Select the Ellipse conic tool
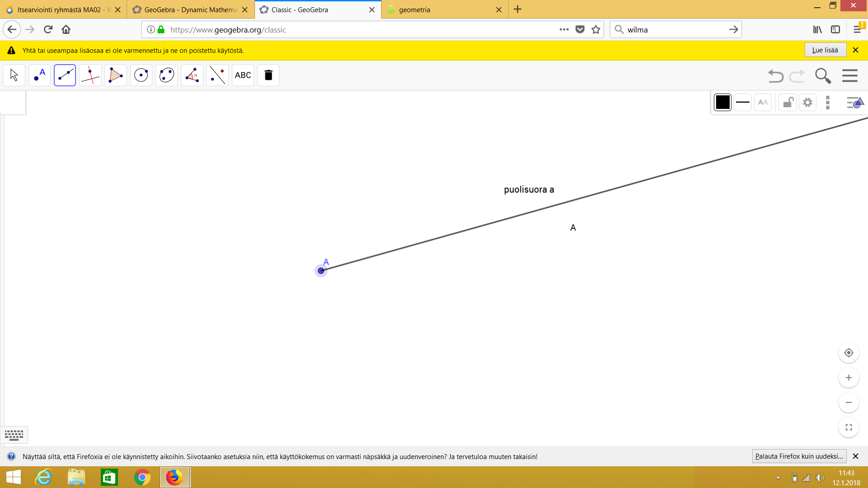The height and width of the screenshot is (488, 868). point(166,75)
